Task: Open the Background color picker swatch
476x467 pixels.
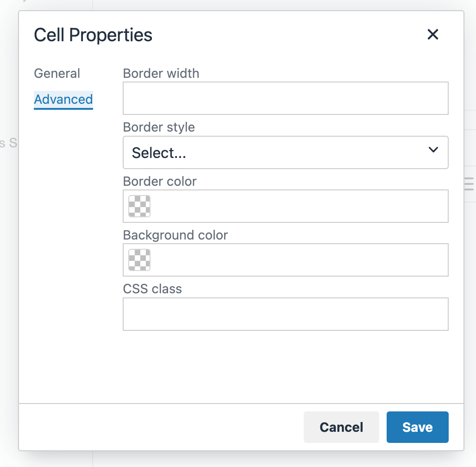Action: point(139,260)
